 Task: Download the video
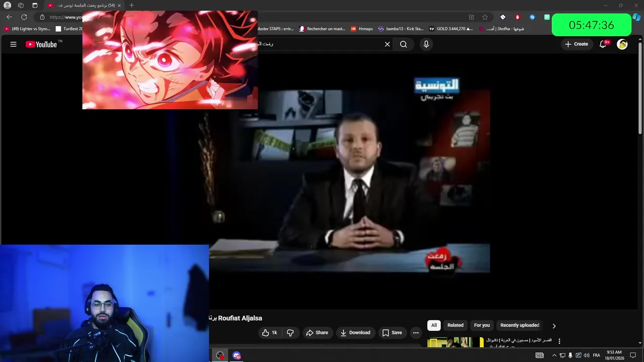355,333
